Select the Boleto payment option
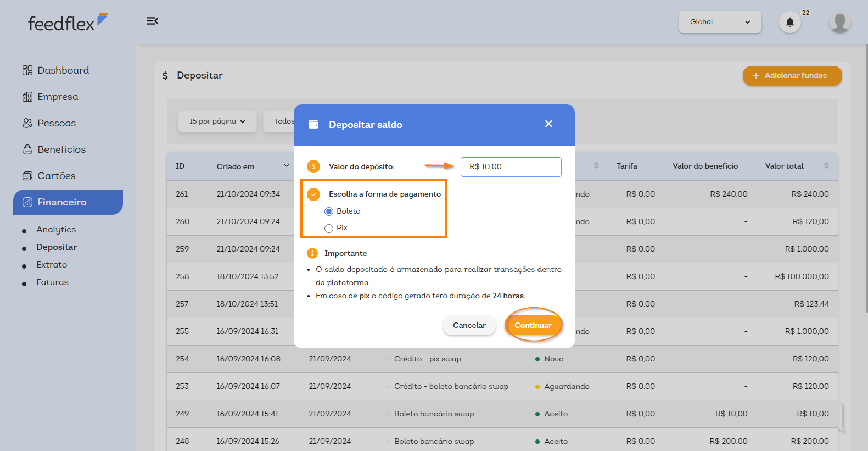Image resolution: width=868 pixels, height=451 pixels. 329,211
